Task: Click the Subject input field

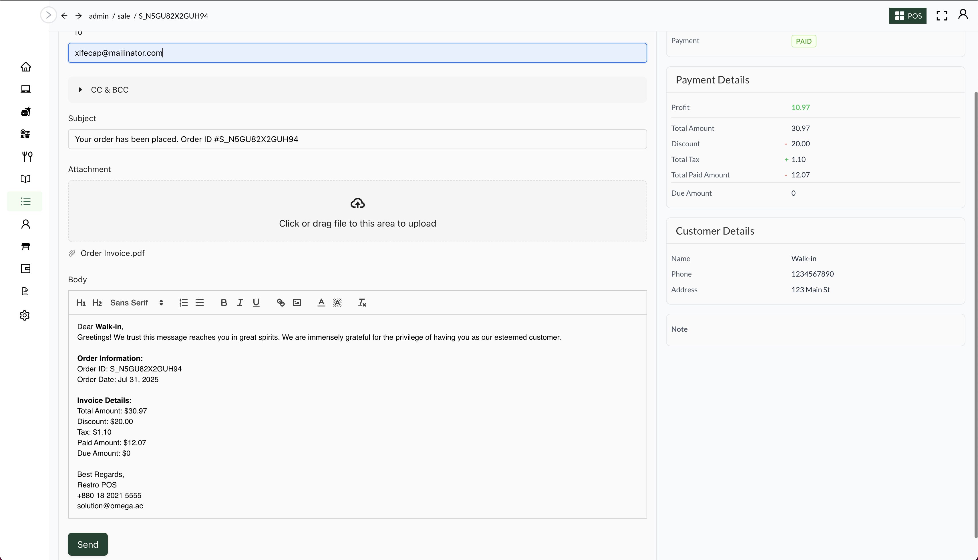Action: click(x=357, y=139)
